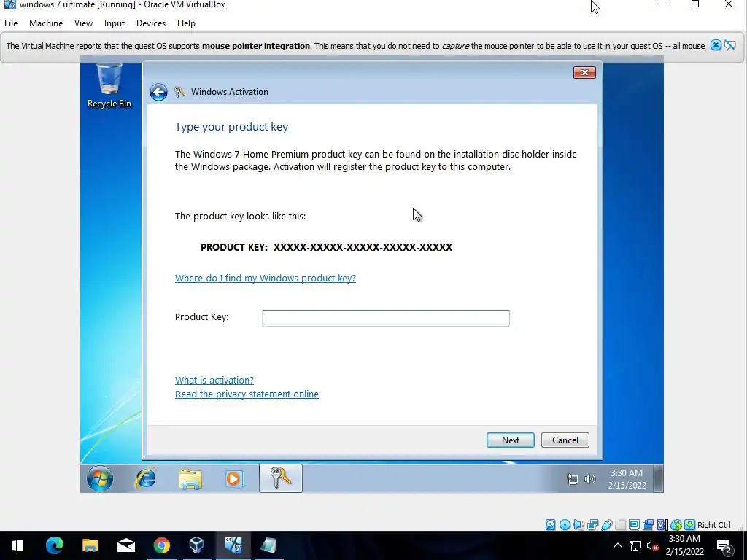Open the 'What is activation?' link
This screenshot has height=560, width=747.
214,380
